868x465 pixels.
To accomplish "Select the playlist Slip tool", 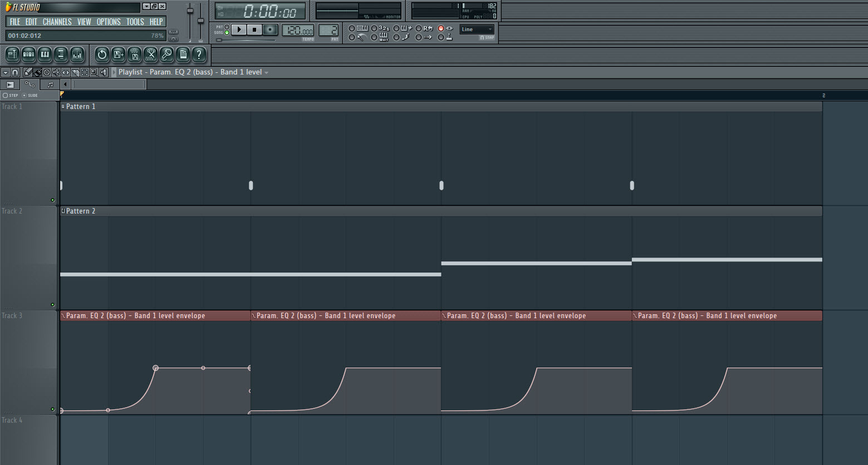I will pos(66,72).
